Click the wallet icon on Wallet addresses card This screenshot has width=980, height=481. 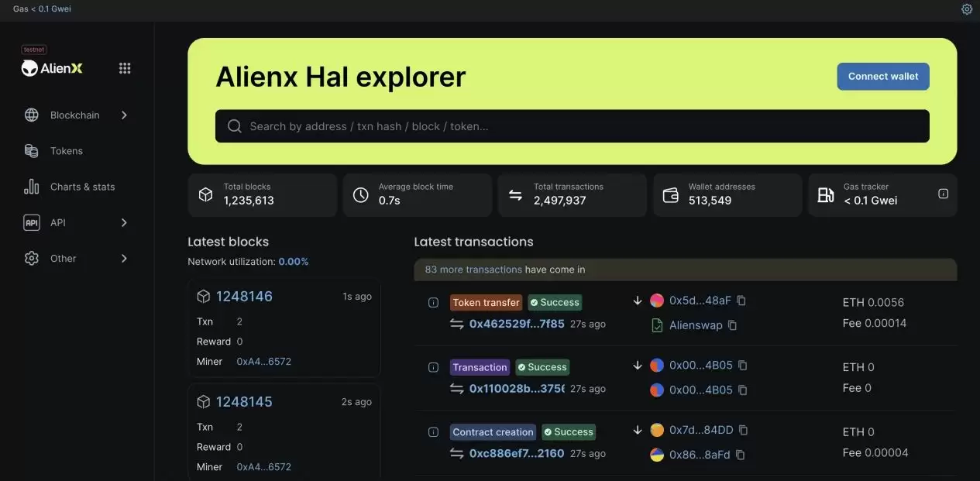670,194
